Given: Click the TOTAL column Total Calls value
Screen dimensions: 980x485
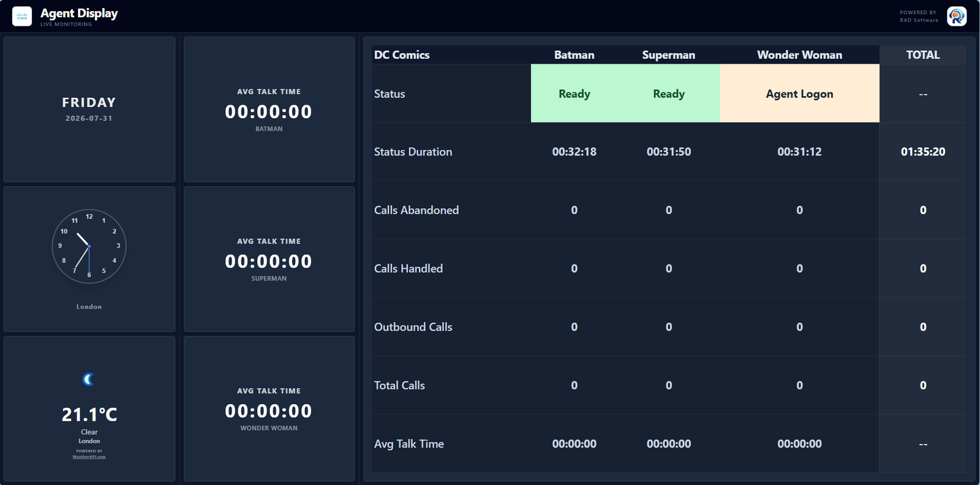Looking at the screenshot, I should (923, 385).
